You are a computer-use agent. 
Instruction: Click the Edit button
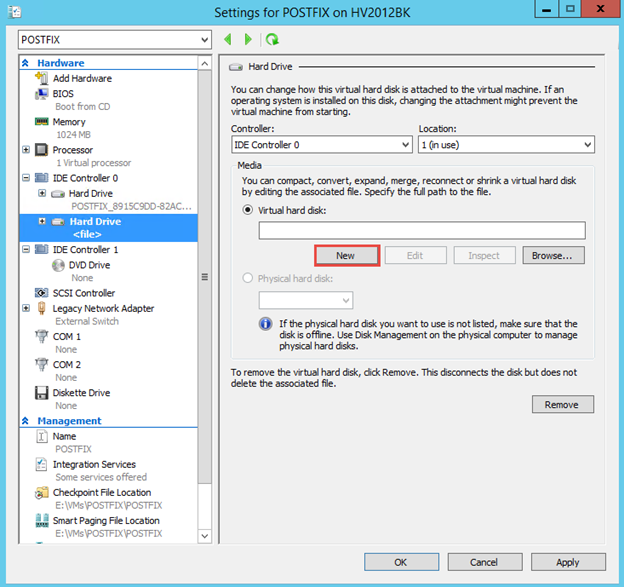pos(415,255)
